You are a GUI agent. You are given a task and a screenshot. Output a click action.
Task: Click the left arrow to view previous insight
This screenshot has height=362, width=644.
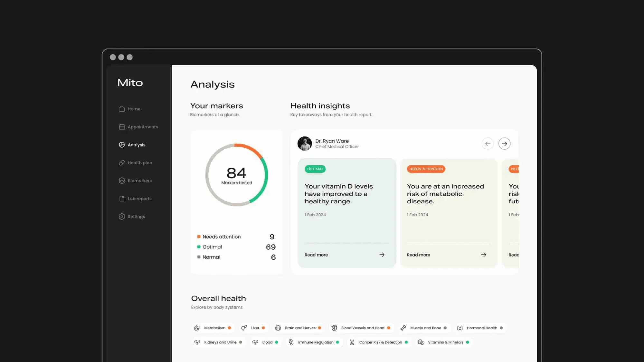click(488, 144)
